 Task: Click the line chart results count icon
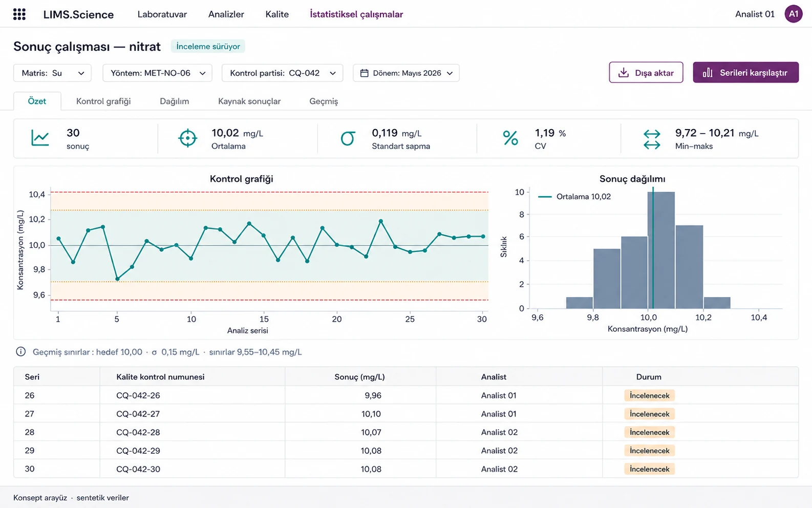click(40, 138)
